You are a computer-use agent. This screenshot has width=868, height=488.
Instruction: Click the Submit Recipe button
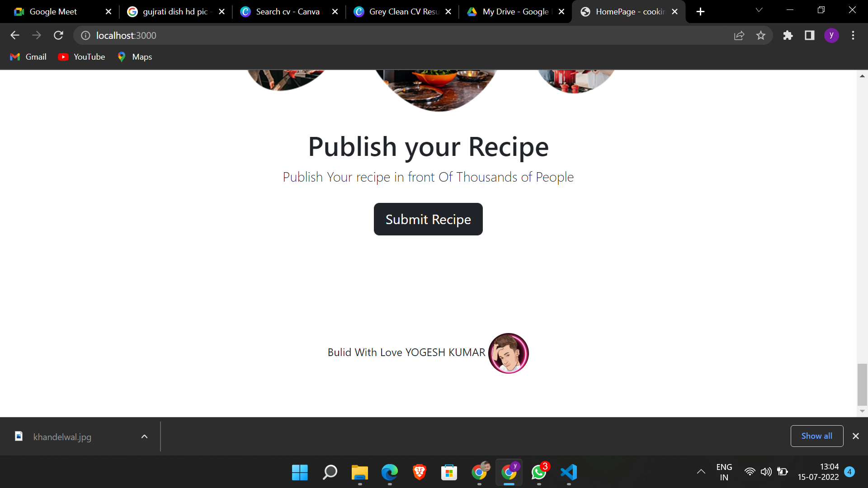tap(428, 219)
